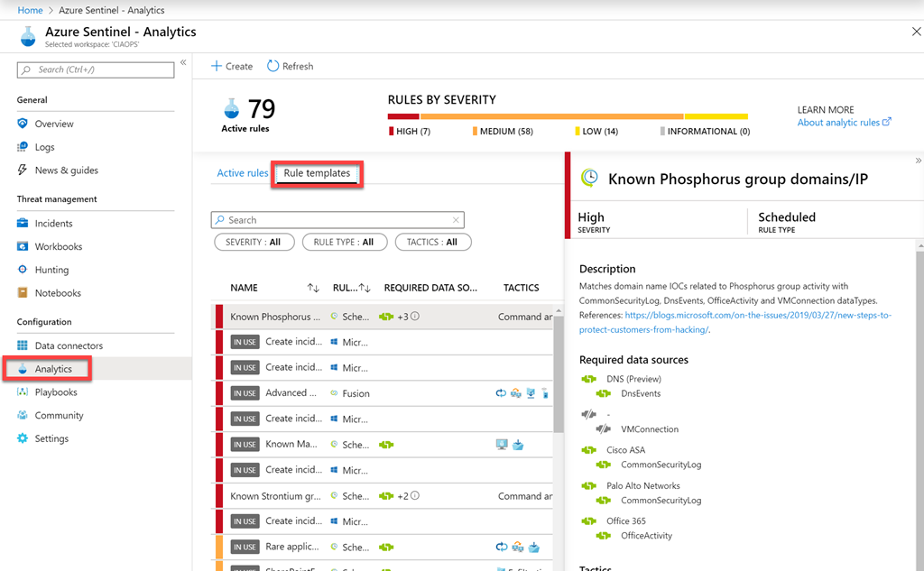Click the Incidents briefcase icon

pyautogui.click(x=23, y=223)
